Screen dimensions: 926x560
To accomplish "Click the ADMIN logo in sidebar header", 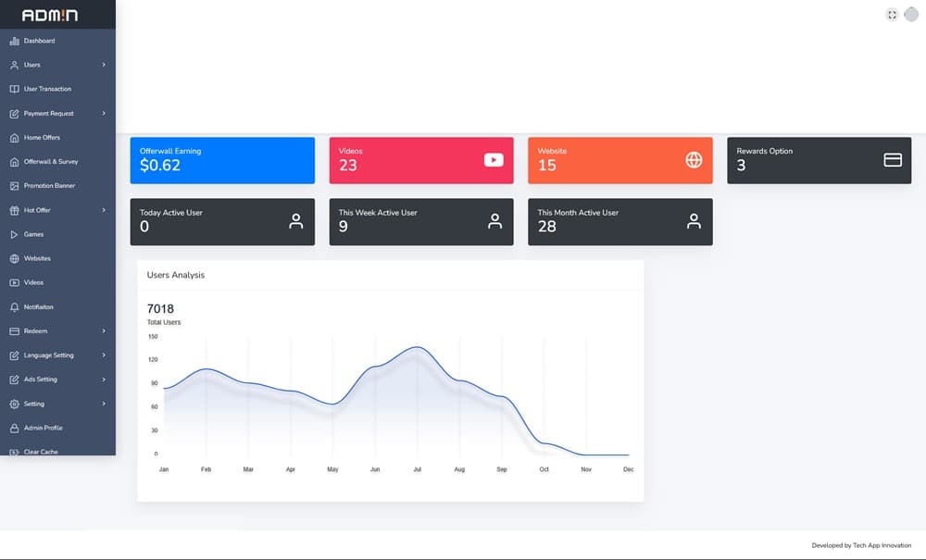I will [50, 15].
